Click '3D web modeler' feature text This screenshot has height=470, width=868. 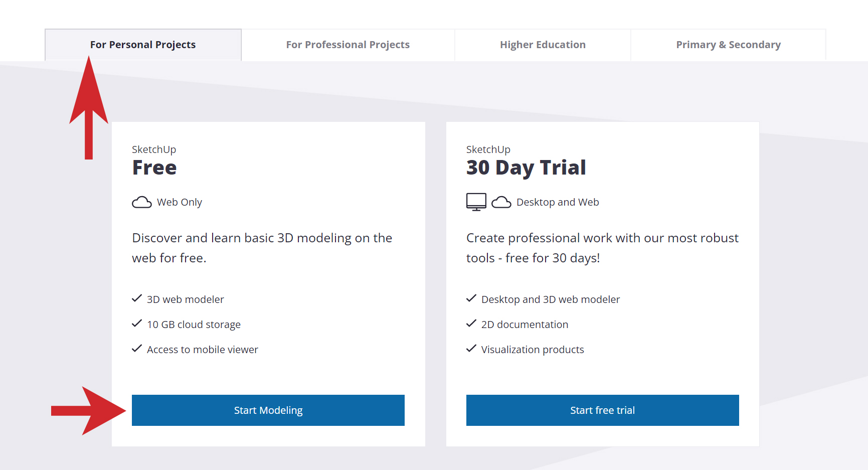[186, 299]
